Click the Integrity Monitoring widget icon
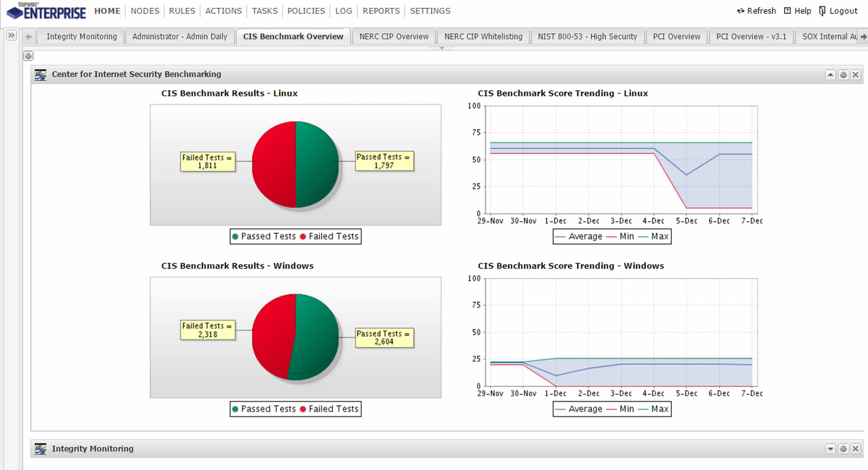Image resolution: width=868 pixels, height=470 pixels. [x=40, y=448]
